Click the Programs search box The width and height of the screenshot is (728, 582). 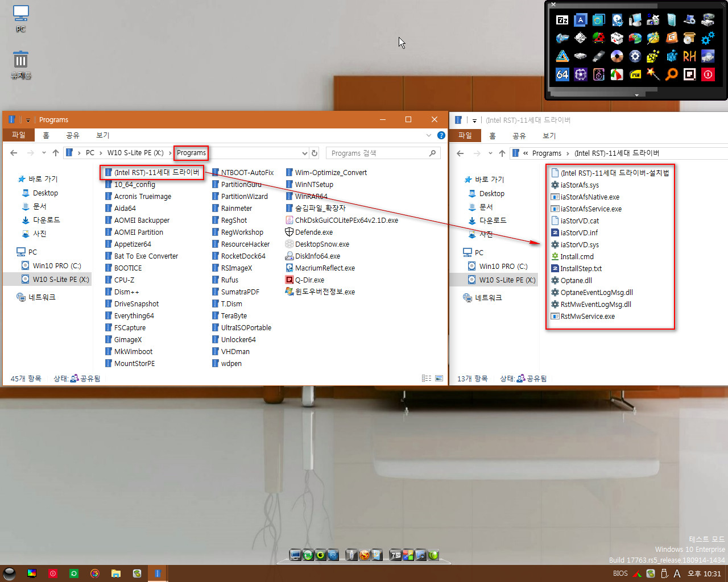click(x=384, y=153)
